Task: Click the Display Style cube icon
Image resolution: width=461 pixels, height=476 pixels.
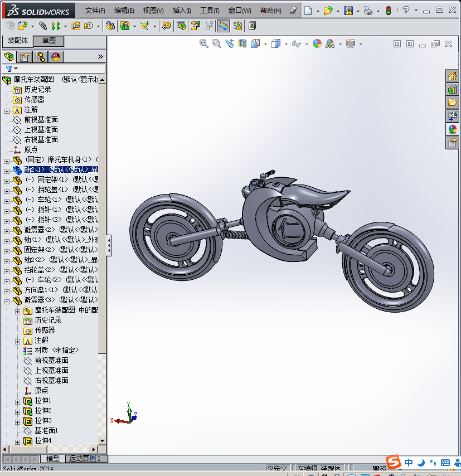Action: pos(276,43)
